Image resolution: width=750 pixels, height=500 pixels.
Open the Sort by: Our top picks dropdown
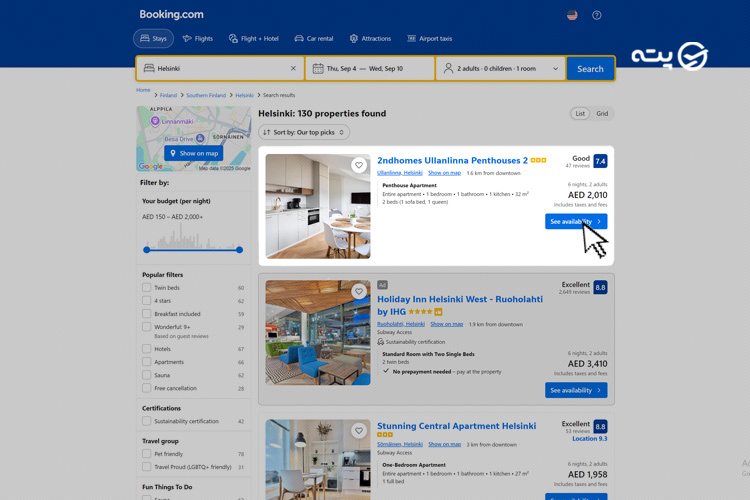coord(303,132)
